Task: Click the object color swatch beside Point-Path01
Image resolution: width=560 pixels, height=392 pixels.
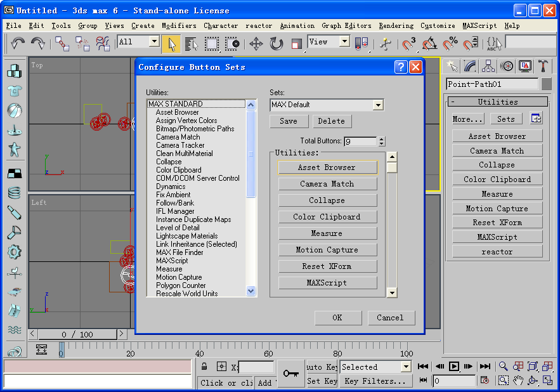Action: [x=547, y=84]
